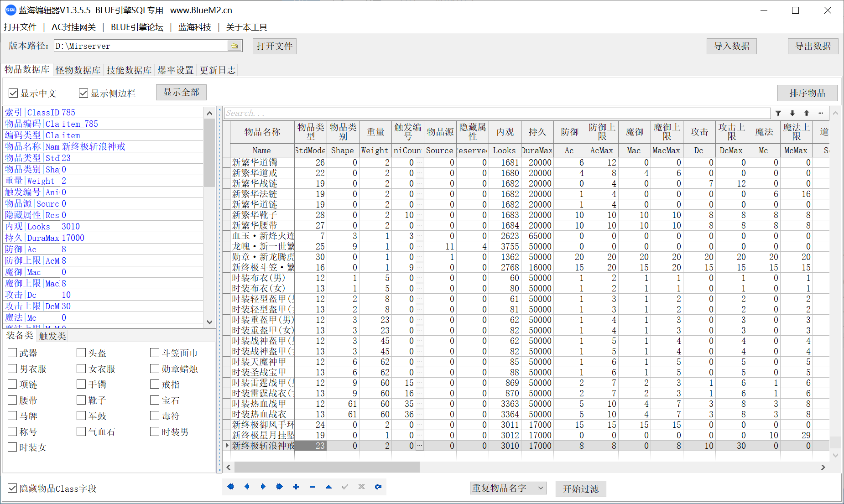The width and height of the screenshot is (844, 504).
Task: Check the 时装女 equipment filter
Action: tap(13, 447)
